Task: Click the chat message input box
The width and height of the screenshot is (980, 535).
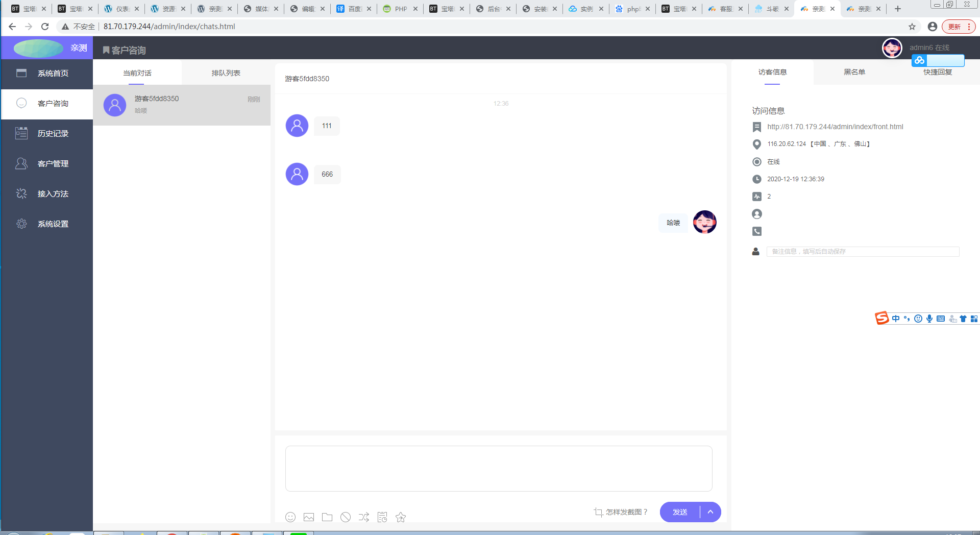Action: click(499, 469)
